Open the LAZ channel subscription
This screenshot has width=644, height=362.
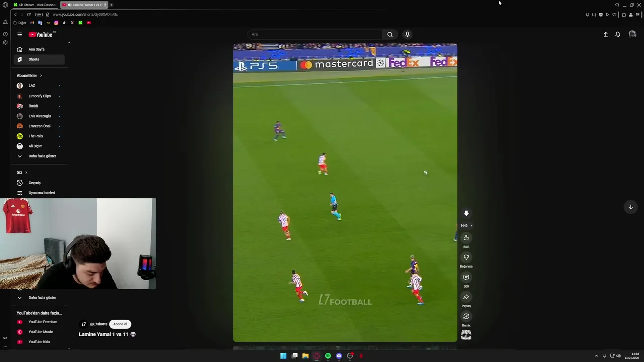tap(39, 86)
